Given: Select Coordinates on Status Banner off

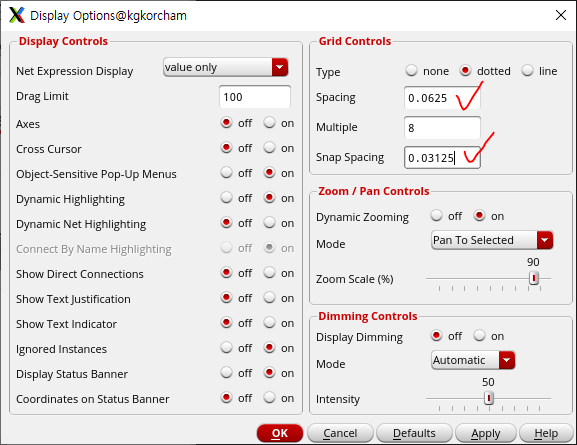Looking at the screenshot, I should click(x=226, y=398).
